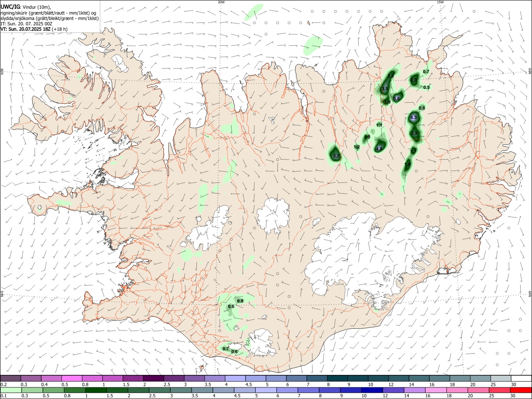The width and height of the screenshot is (532, 399).
Task: Click the 0.5 value on the northeast map
Action: 426,87
